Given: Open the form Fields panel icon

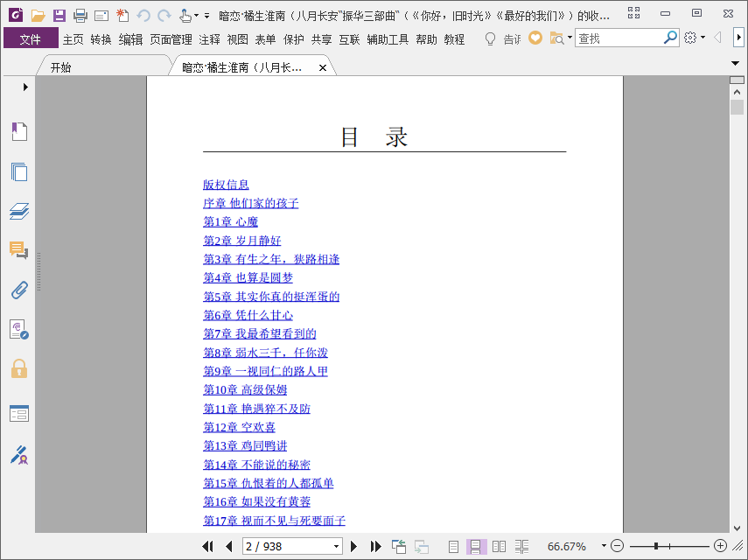Looking at the screenshot, I should (x=19, y=414).
